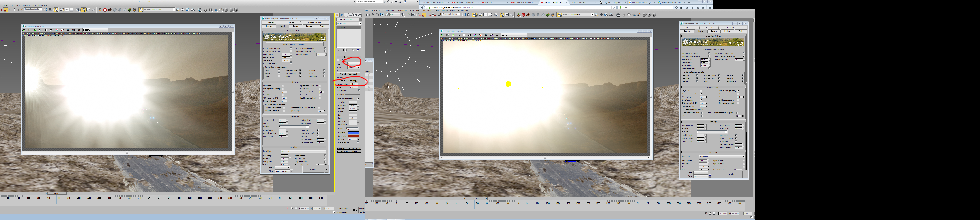Open the Utilities hammer icon in command panel
980x220 pixels.
(x=359, y=15)
